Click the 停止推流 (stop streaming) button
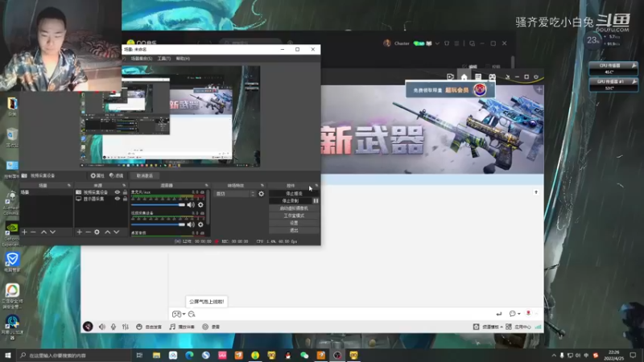Image resolution: width=644 pixels, height=362 pixels. [x=294, y=193]
